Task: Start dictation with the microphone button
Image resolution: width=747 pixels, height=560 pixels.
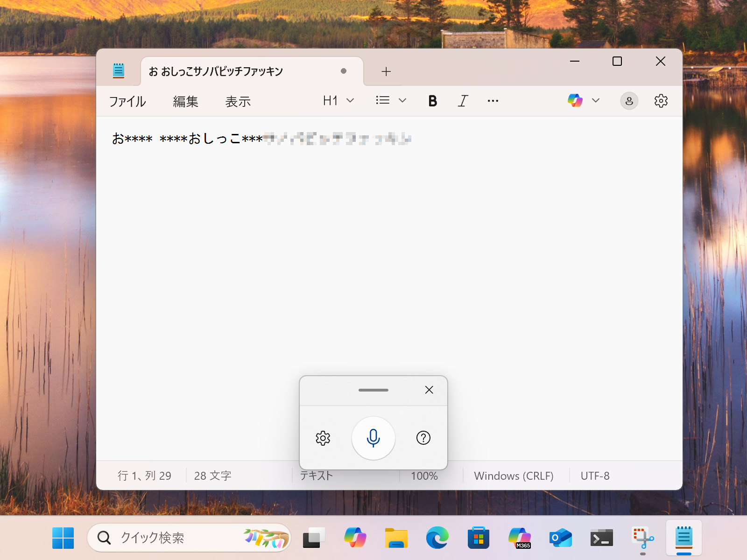Action: [373, 438]
